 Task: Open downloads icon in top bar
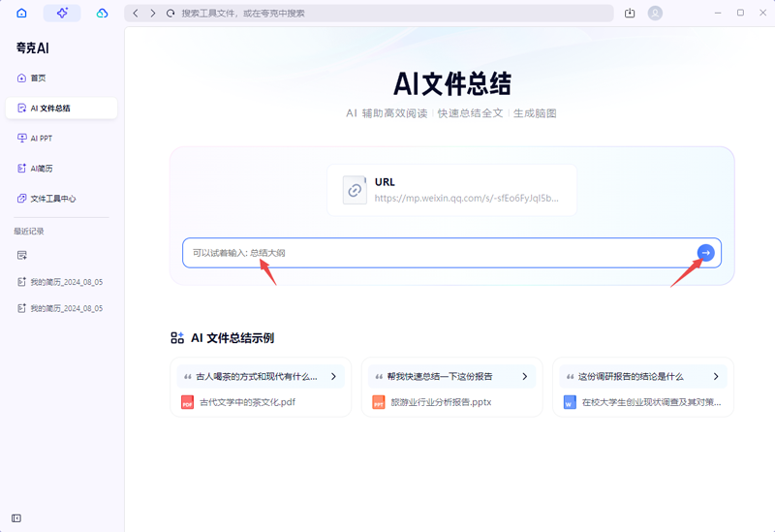pos(630,14)
